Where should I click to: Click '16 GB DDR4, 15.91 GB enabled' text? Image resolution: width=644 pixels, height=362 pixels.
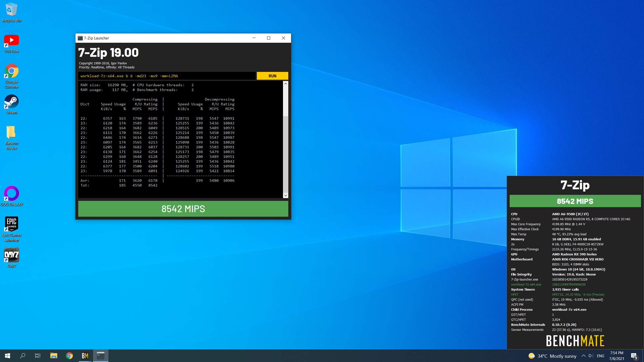pos(577,239)
